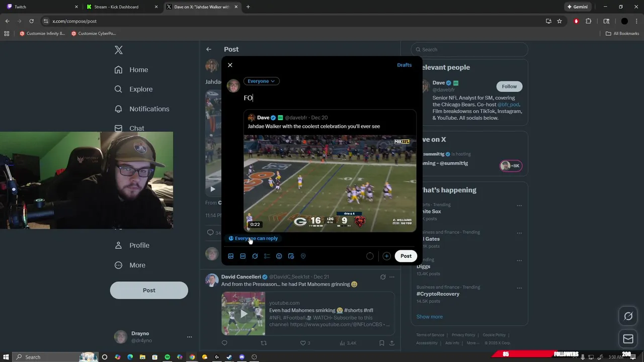The image size is (644, 362).
Task: Open Gemini in Chrome
Action: click(x=578, y=7)
